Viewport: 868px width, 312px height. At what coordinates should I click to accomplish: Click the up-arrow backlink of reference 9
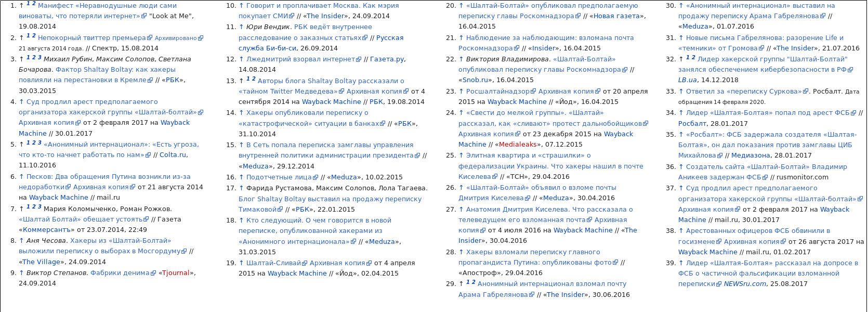click(x=21, y=273)
